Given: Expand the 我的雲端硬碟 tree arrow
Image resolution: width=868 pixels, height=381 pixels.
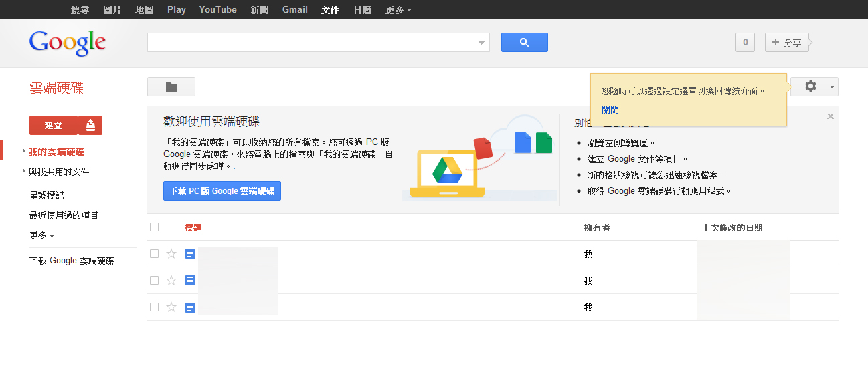Looking at the screenshot, I should click(x=24, y=152).
